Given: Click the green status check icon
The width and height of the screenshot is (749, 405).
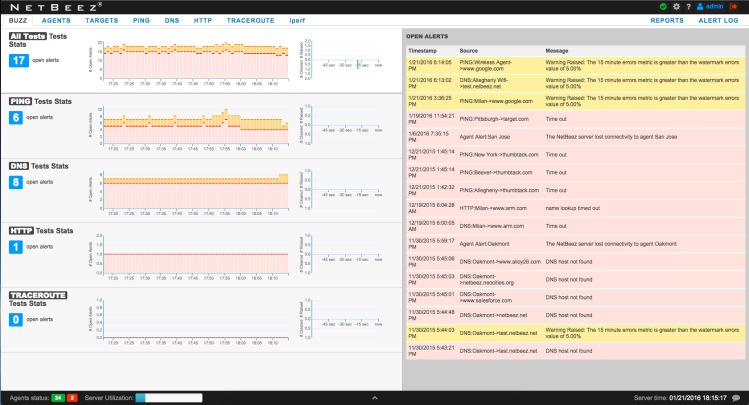Looking at the screenshot, I should [663, 7].
